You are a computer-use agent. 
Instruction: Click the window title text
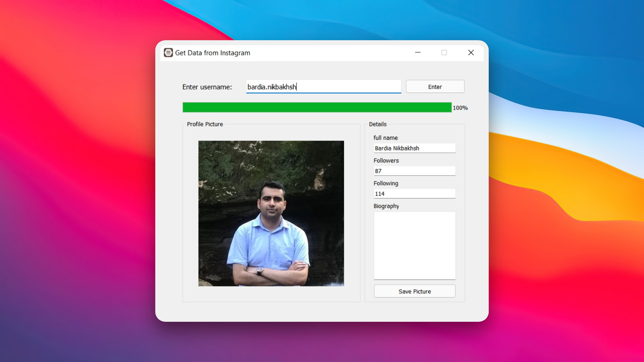tap(213, 53)
